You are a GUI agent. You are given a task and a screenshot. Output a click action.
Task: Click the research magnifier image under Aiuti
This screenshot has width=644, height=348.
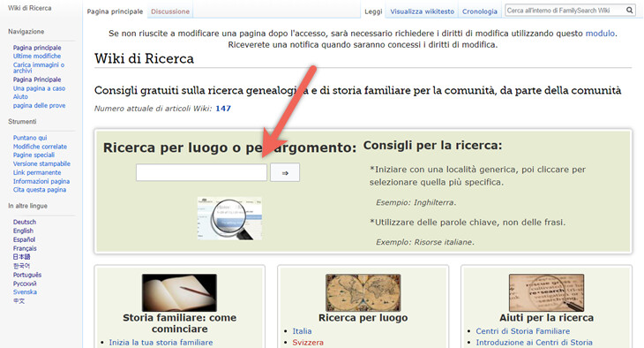pyautogui.click(x=546, y=292)
